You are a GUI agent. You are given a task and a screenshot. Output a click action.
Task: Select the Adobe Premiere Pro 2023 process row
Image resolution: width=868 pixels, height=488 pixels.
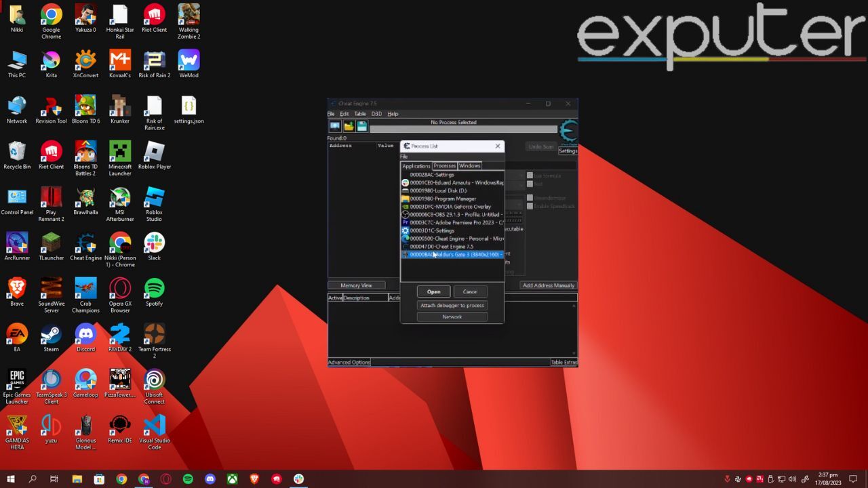click(452, 222)
